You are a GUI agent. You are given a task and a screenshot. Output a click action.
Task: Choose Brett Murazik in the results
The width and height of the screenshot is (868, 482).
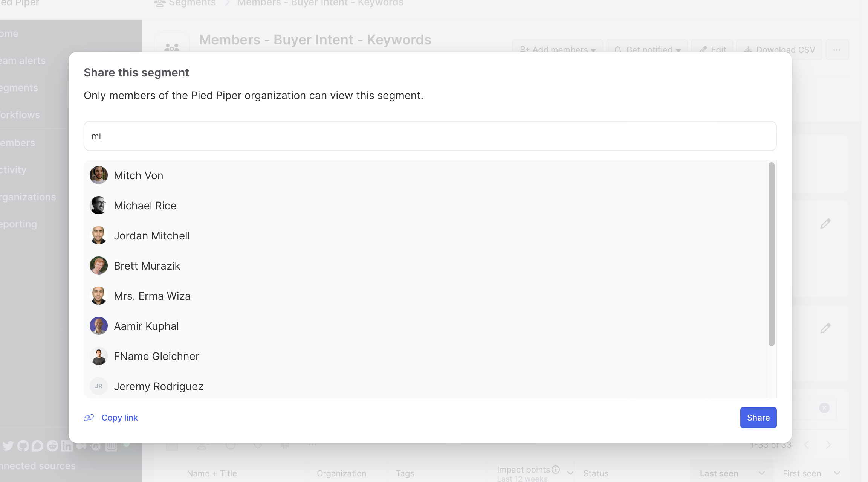click(x=147, y=266)
